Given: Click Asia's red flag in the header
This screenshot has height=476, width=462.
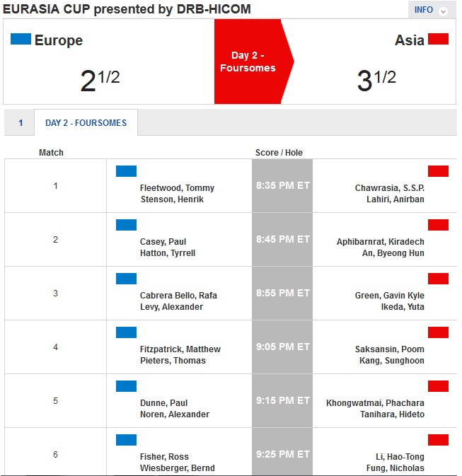Looking at the screenshot, I should click(x=438, y=39).
